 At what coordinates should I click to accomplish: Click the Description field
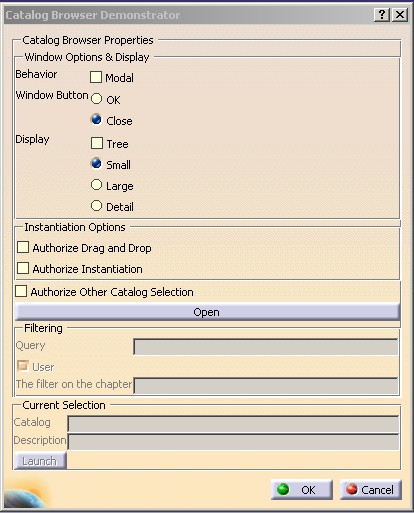(233, 442)
